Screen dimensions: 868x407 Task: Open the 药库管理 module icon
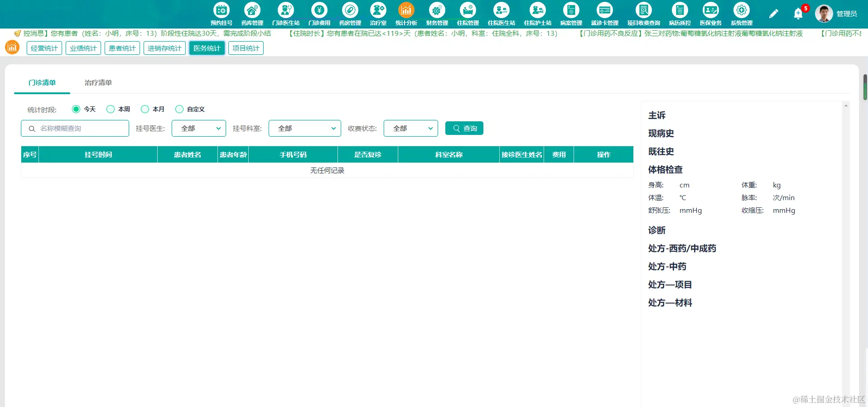coord(252,10)
